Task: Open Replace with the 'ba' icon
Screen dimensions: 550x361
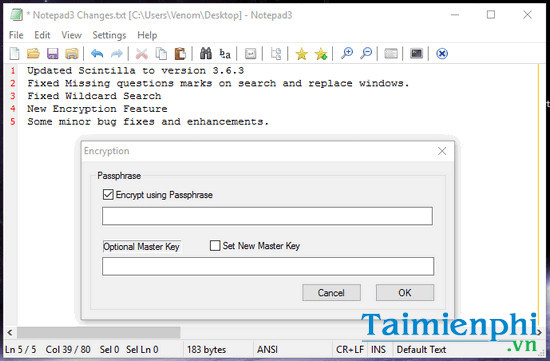Action: click(225, 54)
